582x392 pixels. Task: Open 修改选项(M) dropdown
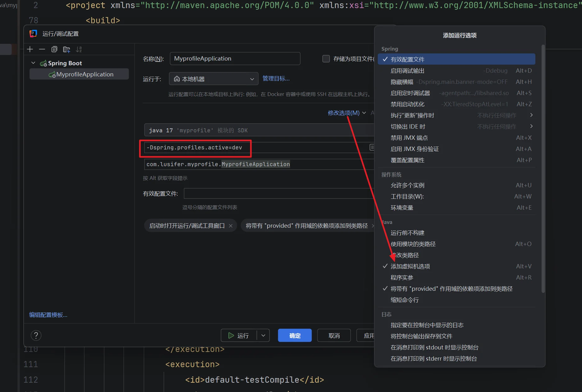[x=347, y=113]
